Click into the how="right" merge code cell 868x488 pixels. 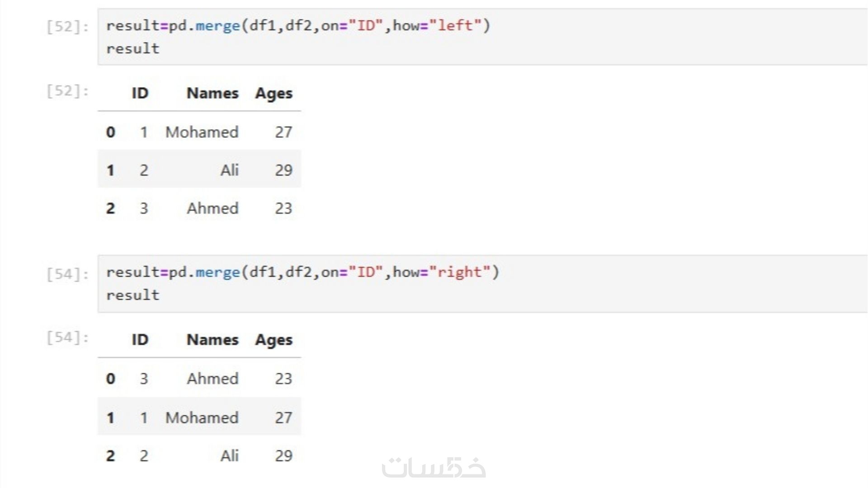[x=588, y=284]
